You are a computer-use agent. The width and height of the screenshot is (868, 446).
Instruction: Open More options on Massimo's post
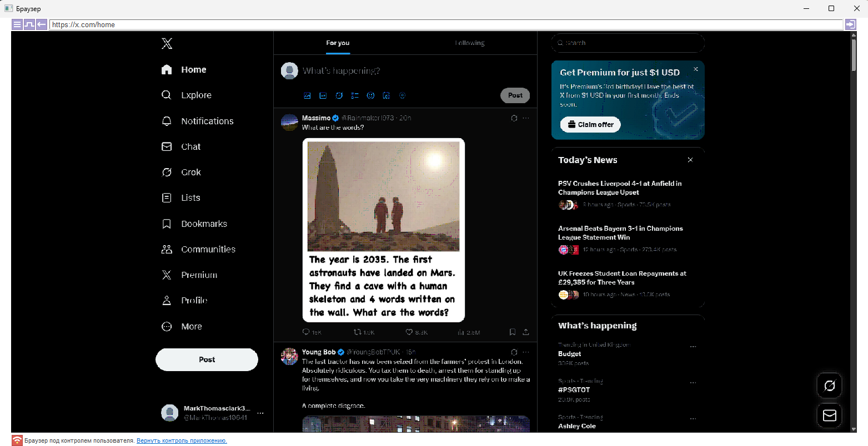point(526,118)
